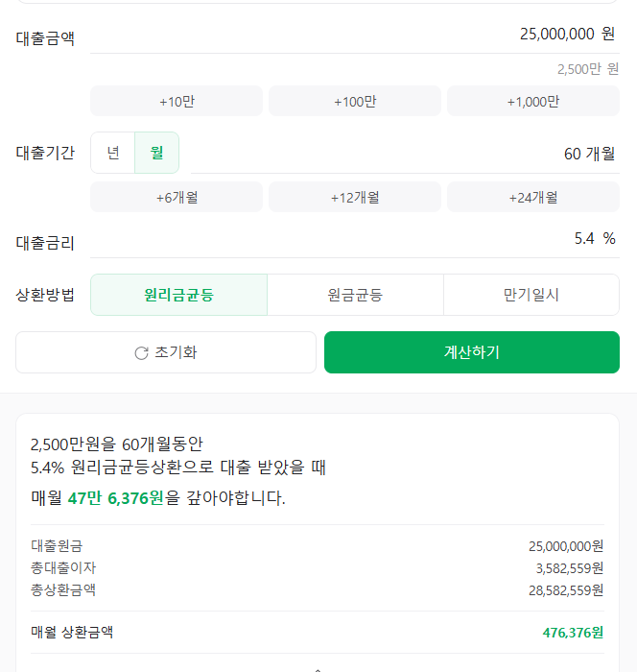The width and height of the screenshot is (637, 672).
Task: Select 원금균등 repayment method
Action: click(x=355, y=295)
